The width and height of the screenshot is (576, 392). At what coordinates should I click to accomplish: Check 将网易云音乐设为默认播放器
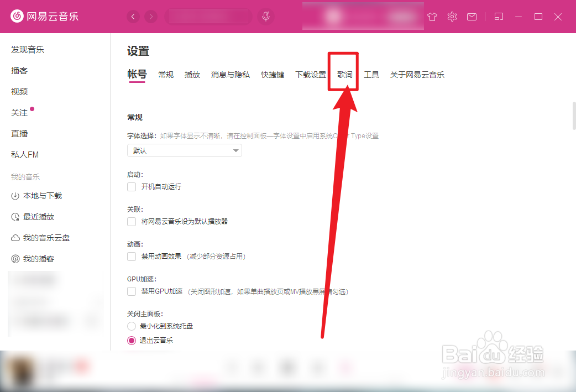(x=132, y=222)
